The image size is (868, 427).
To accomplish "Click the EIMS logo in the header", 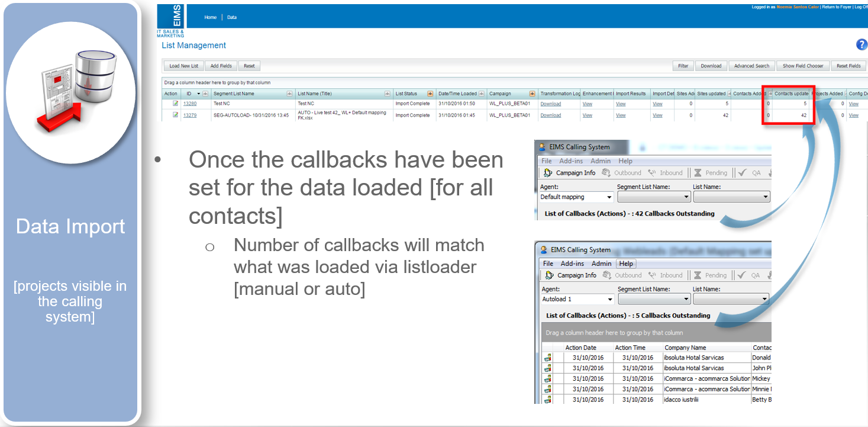I will pyautogui.click(x=170, y=21).
